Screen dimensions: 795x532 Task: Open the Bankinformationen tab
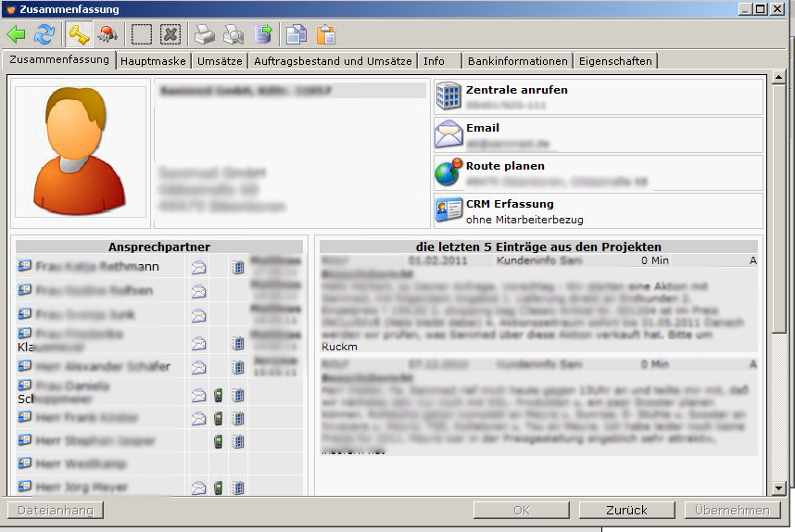(x=517, y=61)
